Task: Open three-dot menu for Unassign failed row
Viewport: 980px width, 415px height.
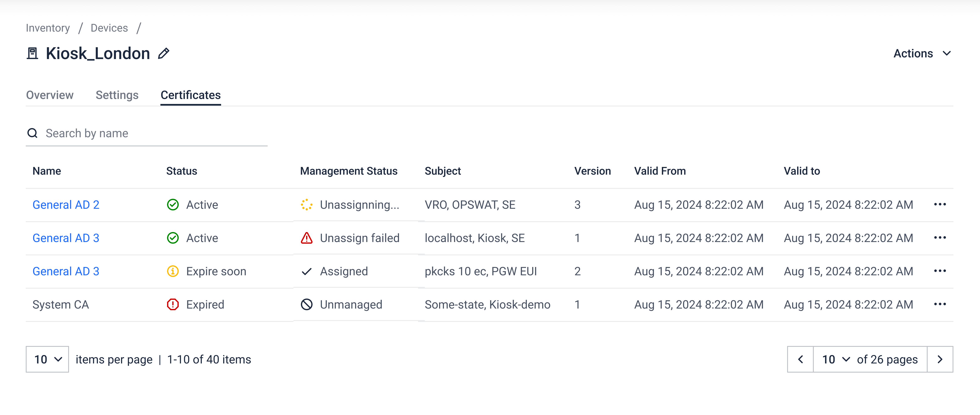Action: click(940, 238)
